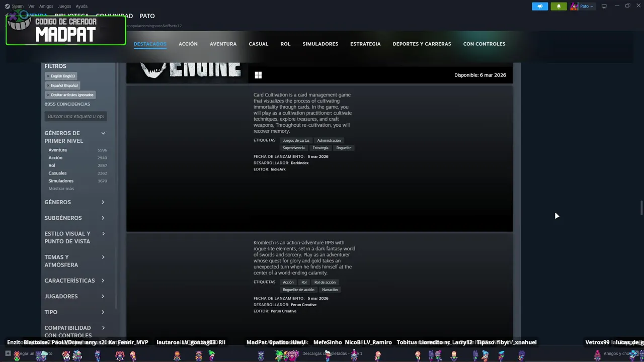Click the Supervivencia tag
This screenshot has height=362, width=644.
click(x=294, y=148)
